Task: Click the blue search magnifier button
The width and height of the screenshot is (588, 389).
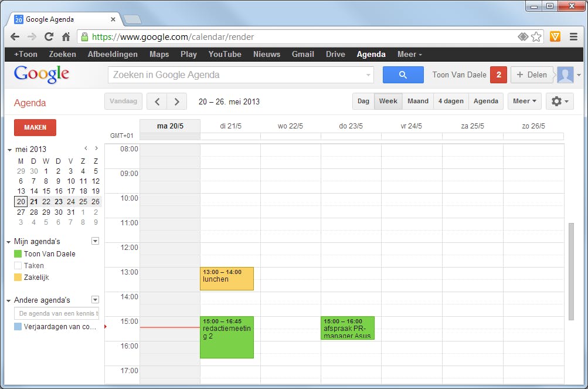Action: point(403,75)
